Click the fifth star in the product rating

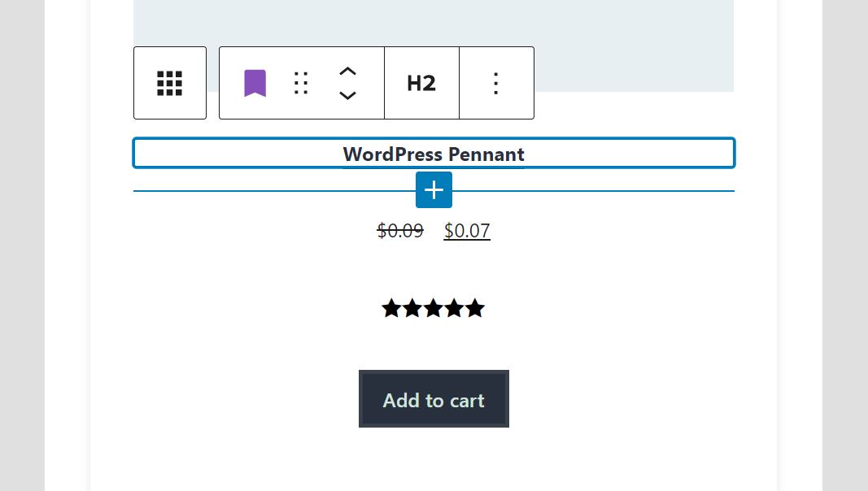point(475,308)
